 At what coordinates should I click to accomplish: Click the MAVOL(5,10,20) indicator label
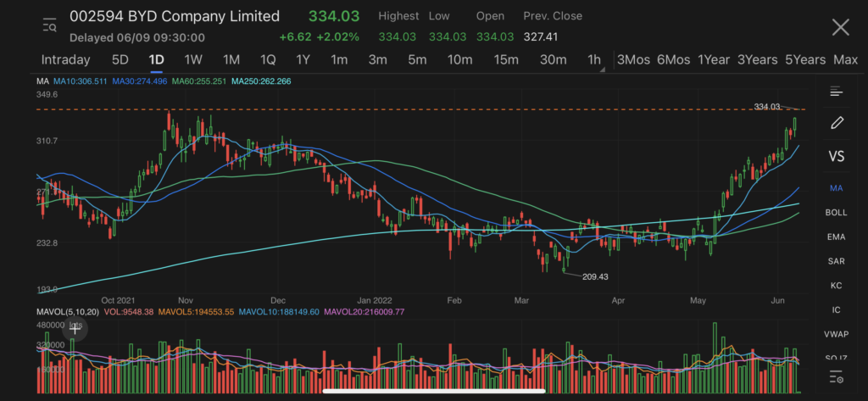68,312
